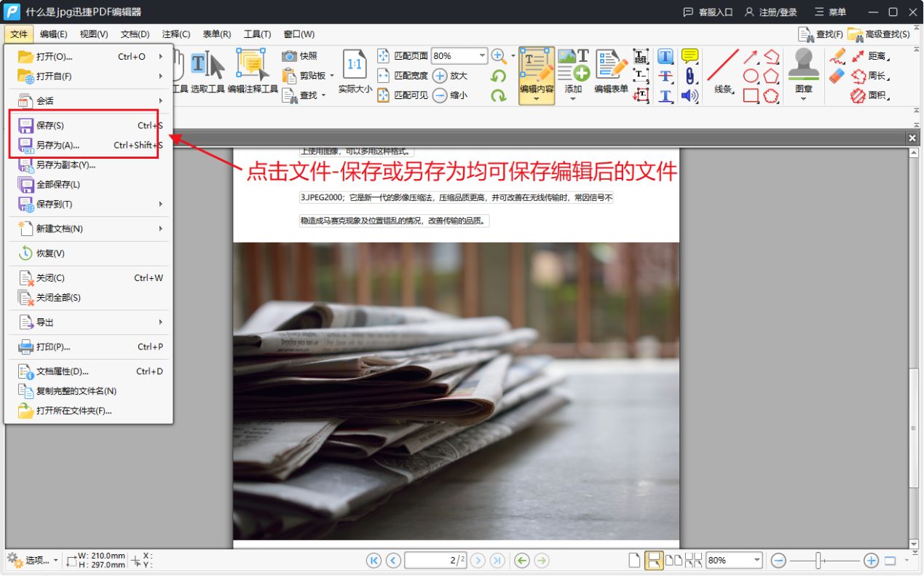
Task: Toggle continuous page layout view
Action: (x=654, y=560)
